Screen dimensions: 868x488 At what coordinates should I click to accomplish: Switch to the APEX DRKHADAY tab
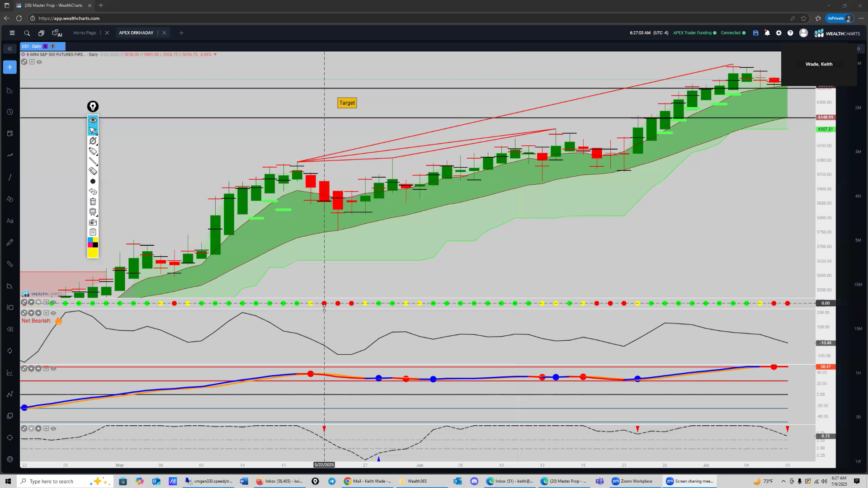136,33
